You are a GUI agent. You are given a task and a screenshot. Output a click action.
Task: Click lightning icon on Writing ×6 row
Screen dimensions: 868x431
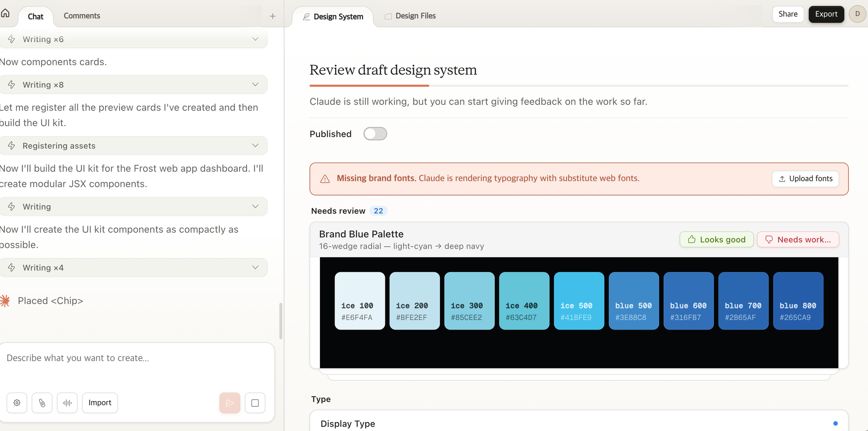coord(12,39)
